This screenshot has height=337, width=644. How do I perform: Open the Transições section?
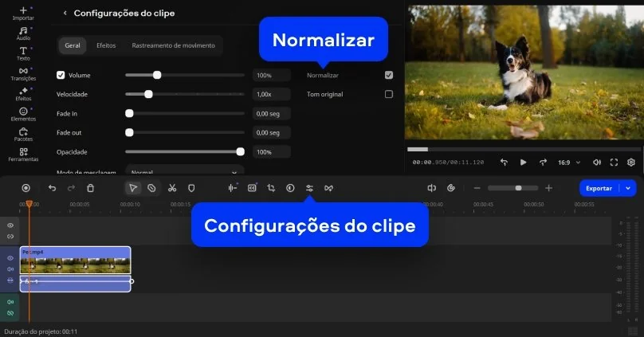point(23,73)
